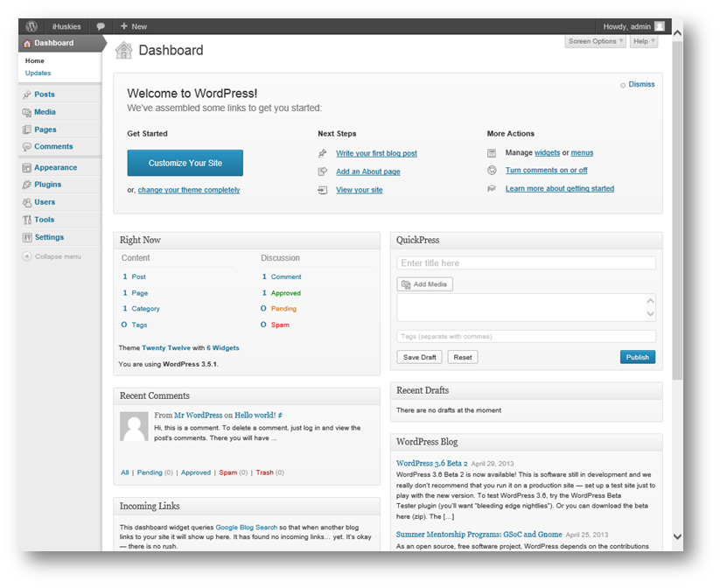
Task: Click the Collapse menu arrow icon
Action: (x=26, y=256)
